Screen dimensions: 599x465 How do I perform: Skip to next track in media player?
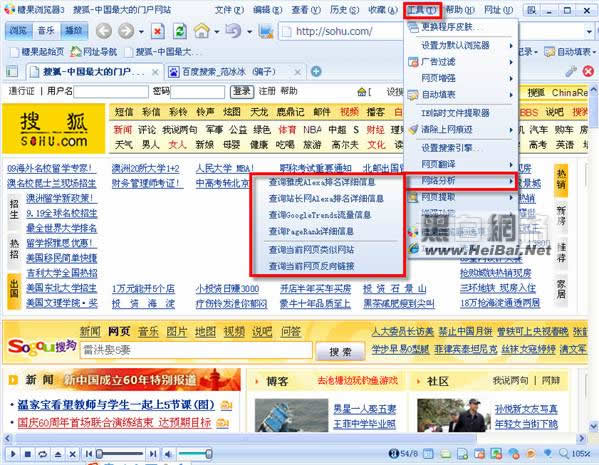[153, 454]
